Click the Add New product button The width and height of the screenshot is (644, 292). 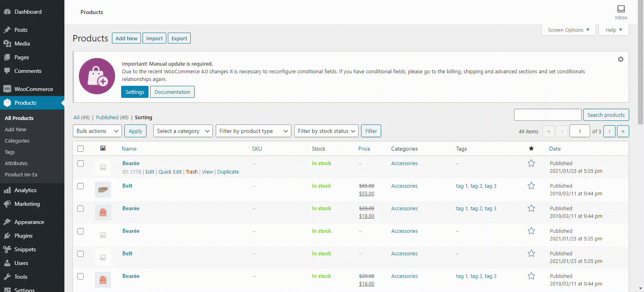(x=126, y=38)
